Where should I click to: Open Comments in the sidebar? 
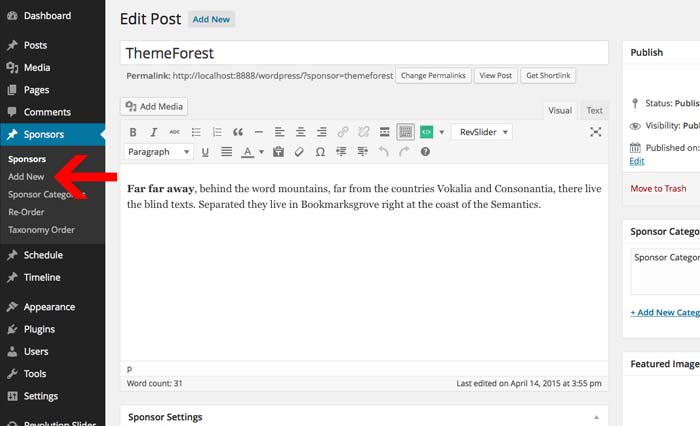pos(53,112)
